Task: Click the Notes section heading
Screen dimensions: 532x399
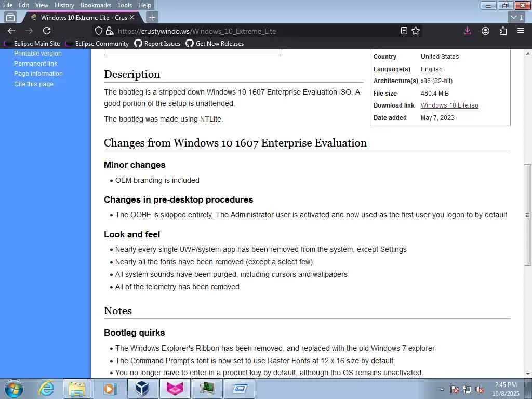Action: (118, 311)
